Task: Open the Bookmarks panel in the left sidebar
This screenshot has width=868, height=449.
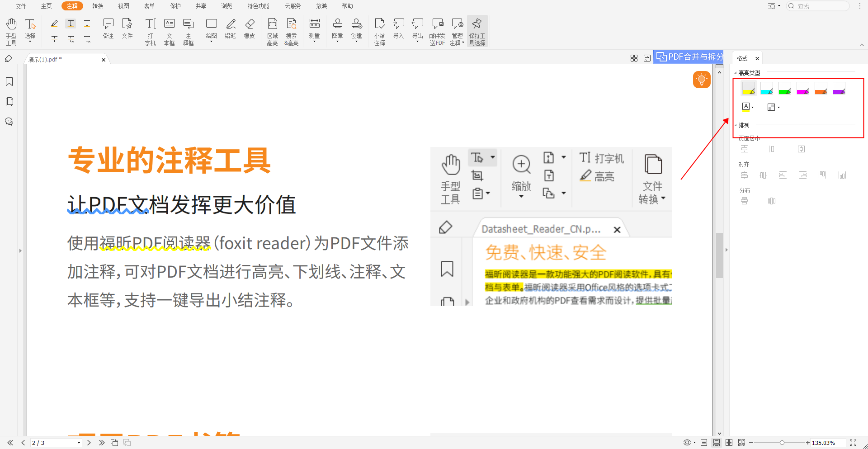Action: click(x=9, y=81)
